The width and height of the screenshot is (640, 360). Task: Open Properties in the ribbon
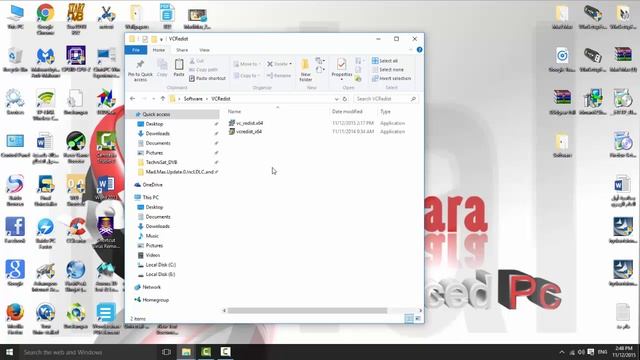coord(342,69)
